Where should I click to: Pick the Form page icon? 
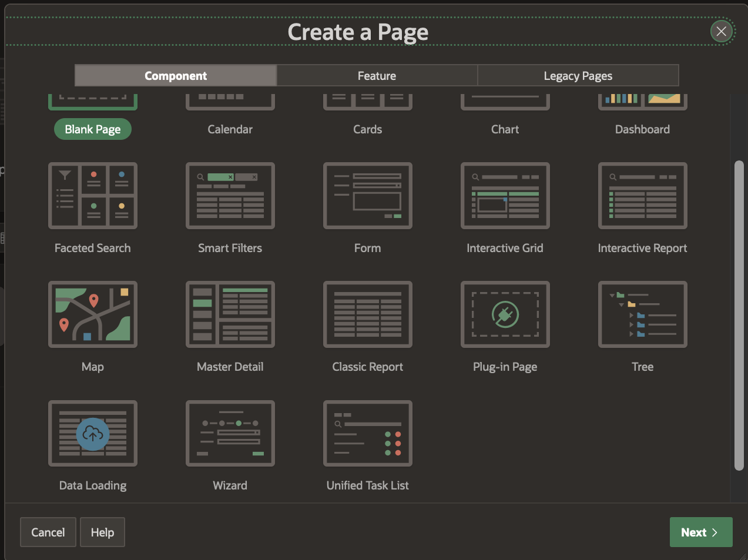368,196
